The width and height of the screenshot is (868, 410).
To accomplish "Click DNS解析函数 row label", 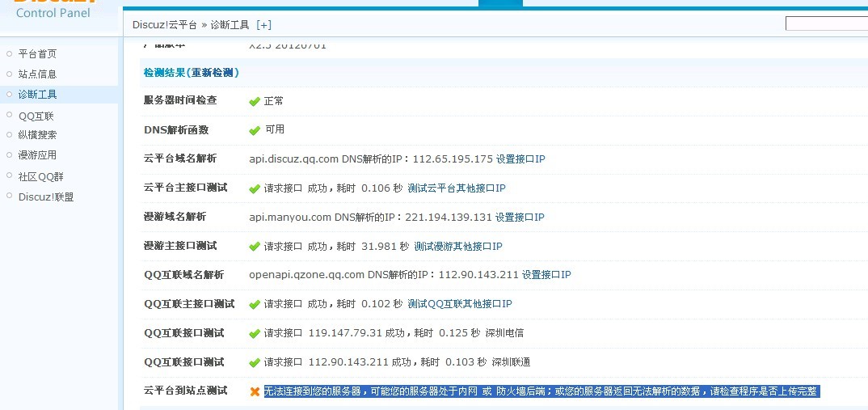I will (x=176, y=129).
